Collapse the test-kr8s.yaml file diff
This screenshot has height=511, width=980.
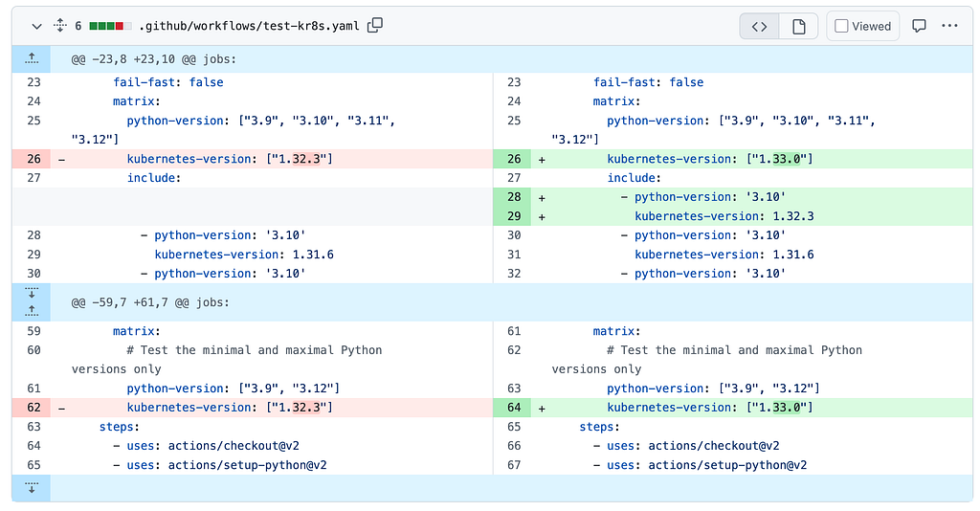(37, 26)
